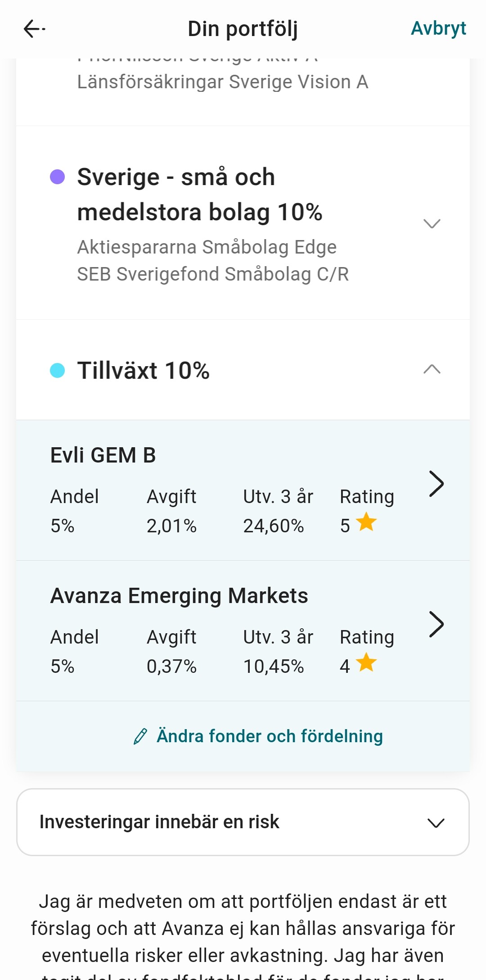
Task: Click the cyan Tillväxt color dot
Action: click(57, 371)
